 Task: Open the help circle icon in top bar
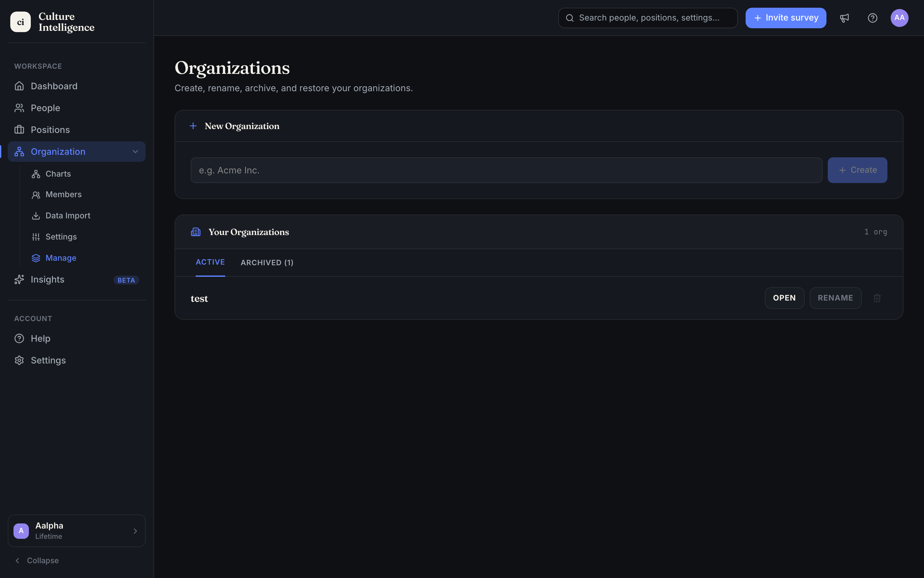click(872, 18)
